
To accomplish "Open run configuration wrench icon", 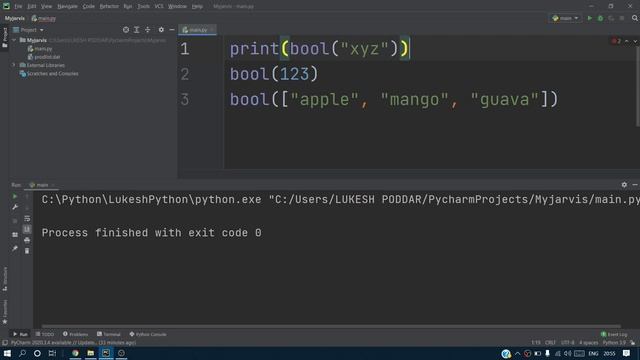I will (15, 207).
